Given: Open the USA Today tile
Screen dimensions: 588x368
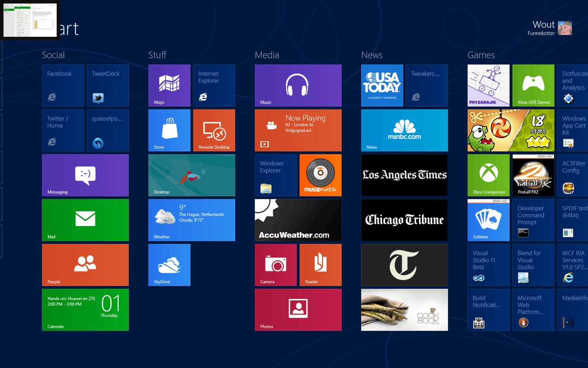Looking at the screenshot, I should [x=382, y=86].
